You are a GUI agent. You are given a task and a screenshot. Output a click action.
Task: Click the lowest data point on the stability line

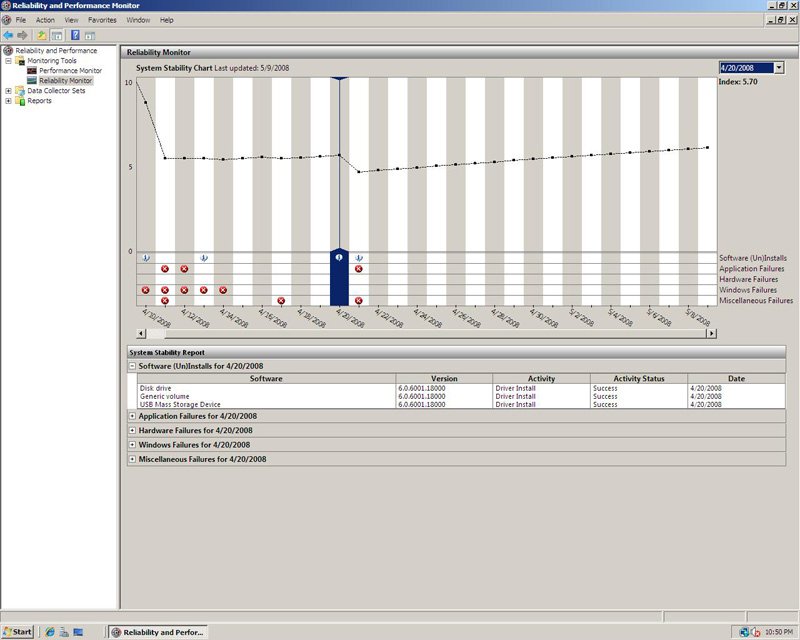359,172
